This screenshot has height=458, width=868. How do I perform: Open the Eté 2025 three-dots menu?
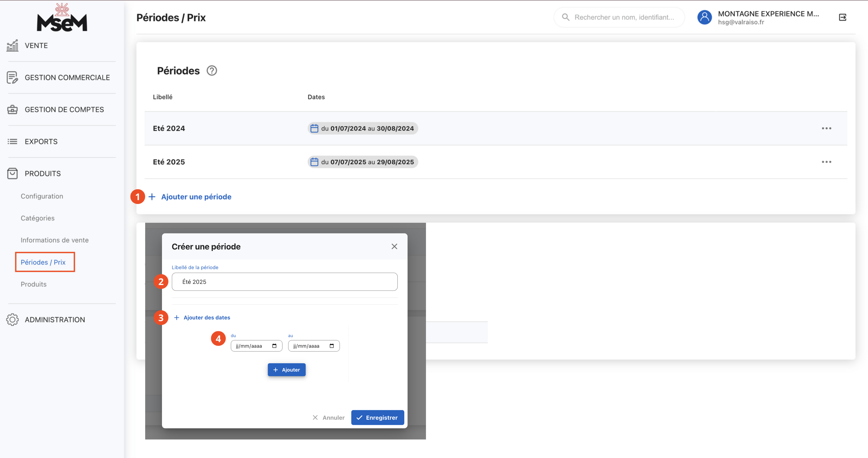click(826, 162)
